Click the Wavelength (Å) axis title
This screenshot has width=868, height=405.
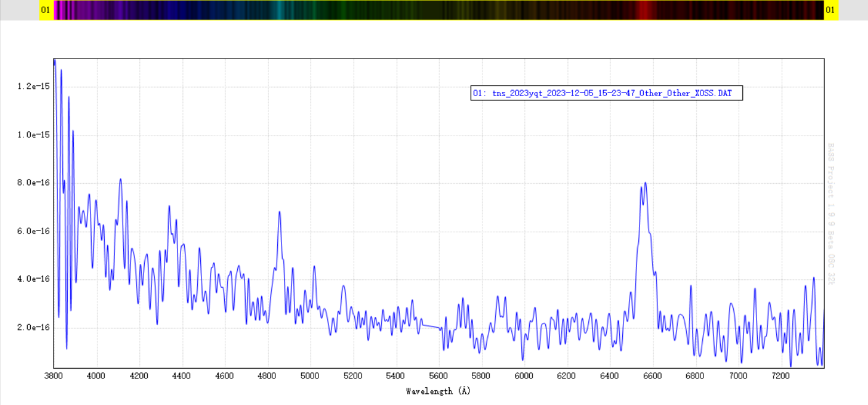[x=438, y=391]
